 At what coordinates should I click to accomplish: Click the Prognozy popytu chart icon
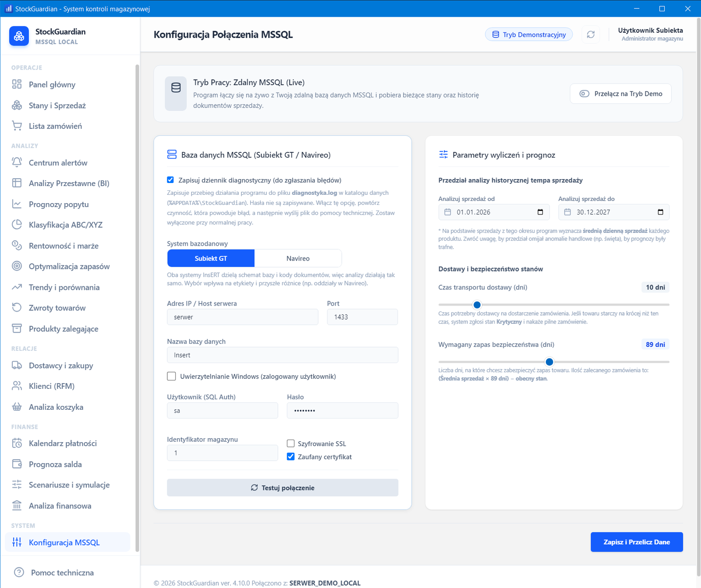pos(17,204)
